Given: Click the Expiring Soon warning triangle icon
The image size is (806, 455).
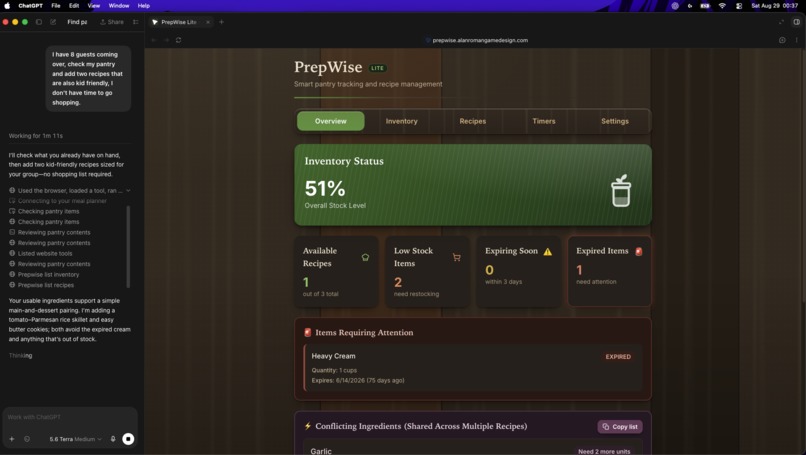Looking at the screenshot, I should pyautogui.click(x=547, y=251).
